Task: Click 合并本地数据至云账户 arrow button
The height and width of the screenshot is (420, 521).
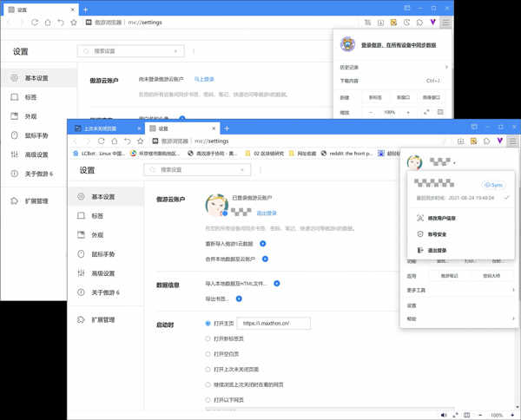Action: [x=265, y=259]
